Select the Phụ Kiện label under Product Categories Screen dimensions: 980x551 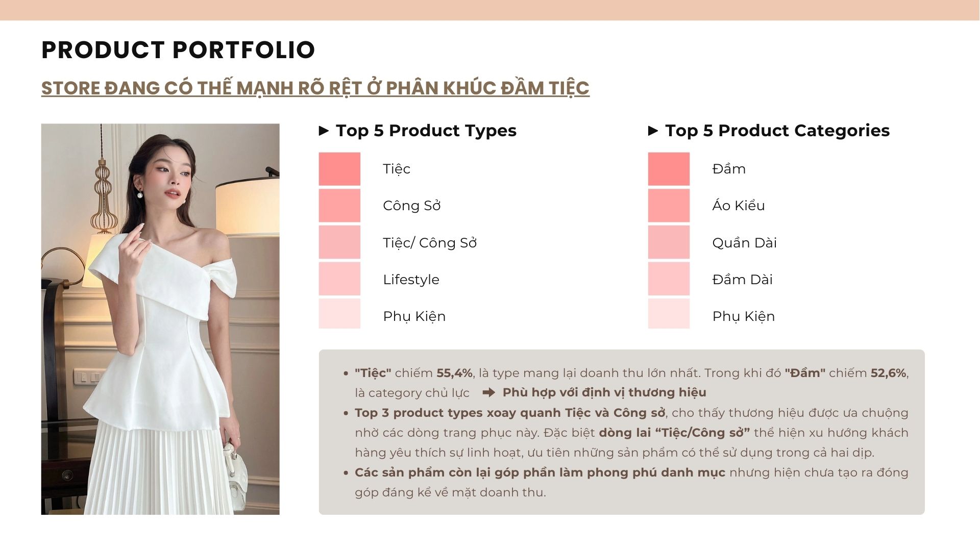pos(743,316)
